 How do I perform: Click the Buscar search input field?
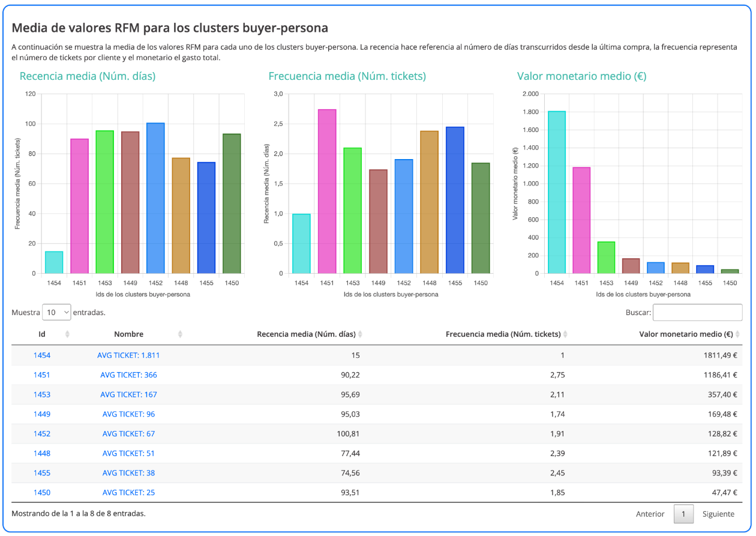697,312
